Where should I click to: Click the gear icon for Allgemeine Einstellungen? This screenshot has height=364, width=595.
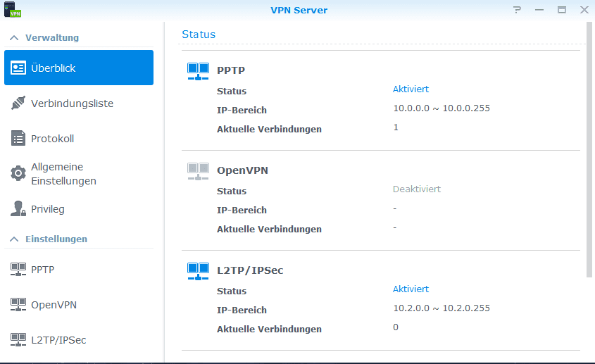(18, 173)
